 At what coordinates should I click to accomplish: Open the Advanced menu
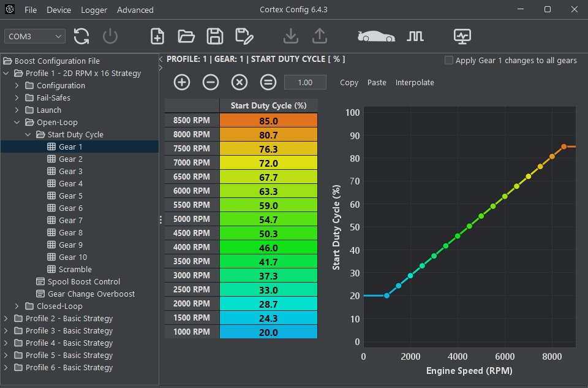click(135, 10)
